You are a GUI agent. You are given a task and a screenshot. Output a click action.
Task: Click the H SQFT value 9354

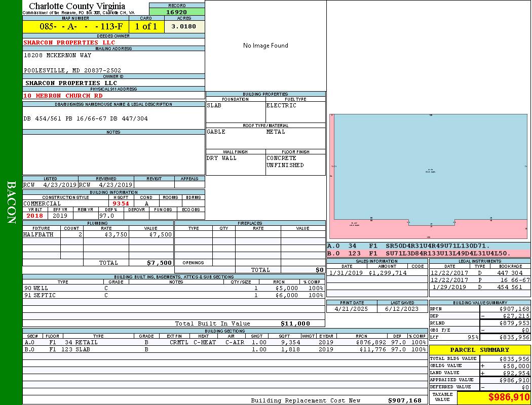[121, 204]
